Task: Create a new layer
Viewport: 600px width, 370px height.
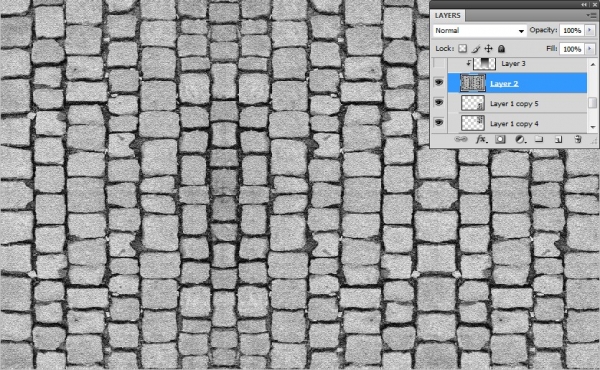Action: click(x=559, y=140)
